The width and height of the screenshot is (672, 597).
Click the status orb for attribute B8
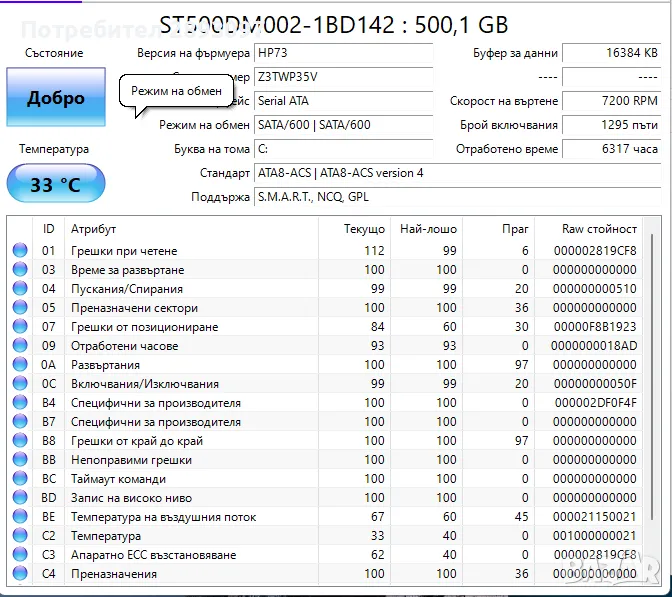19,441
